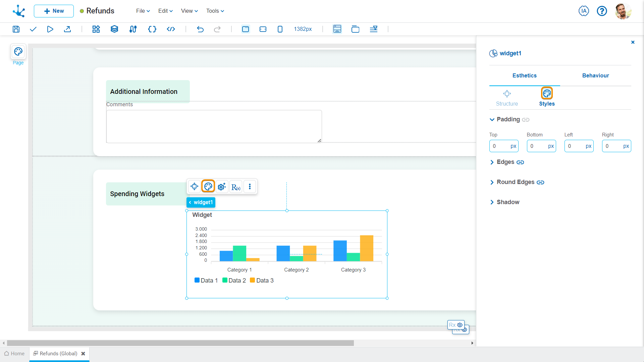Click the Save icon in toolbar
Viewport: 644px width, 362px height.
16,29
